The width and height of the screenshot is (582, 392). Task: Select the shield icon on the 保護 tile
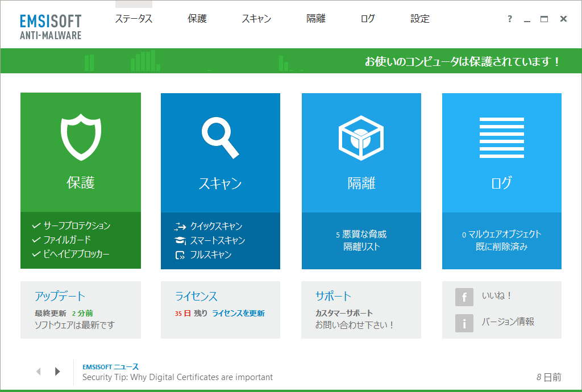tap(80, 135)
